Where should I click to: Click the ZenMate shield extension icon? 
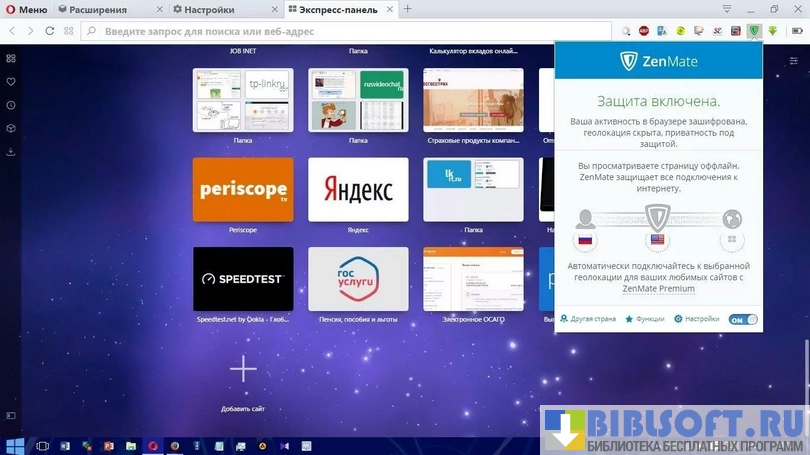coord(753,31)
